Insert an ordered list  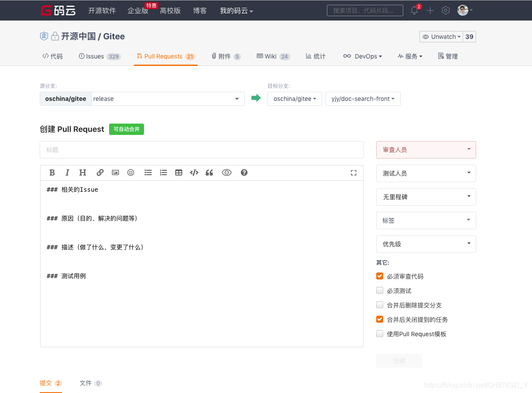(x=163, y=172)
